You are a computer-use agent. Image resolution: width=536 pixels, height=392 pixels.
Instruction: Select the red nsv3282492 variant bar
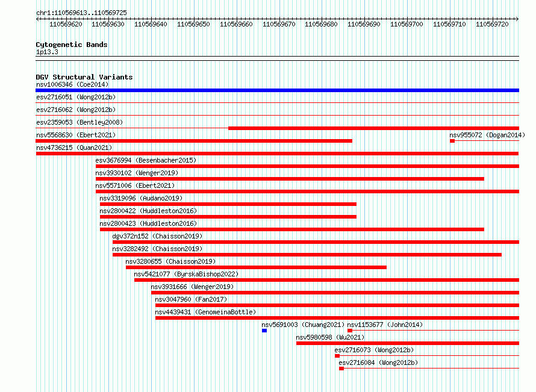(x=307, y=255)
